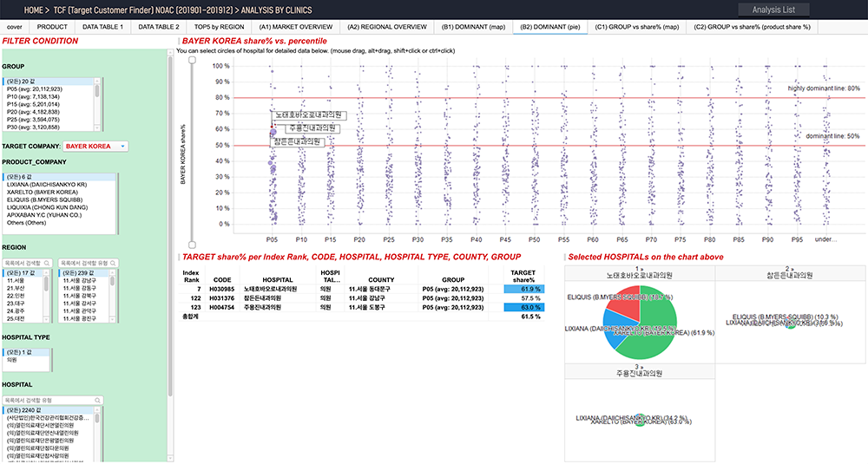Image resolution: width=868 pixels, height=464 pixels.
Task: Click the HOME breadcrumb link
Action: pos(33,10)
